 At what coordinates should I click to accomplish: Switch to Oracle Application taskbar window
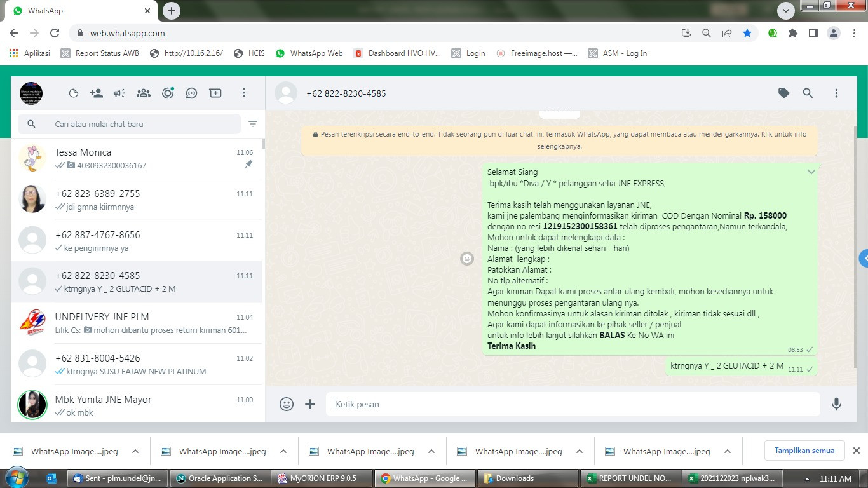220,478
